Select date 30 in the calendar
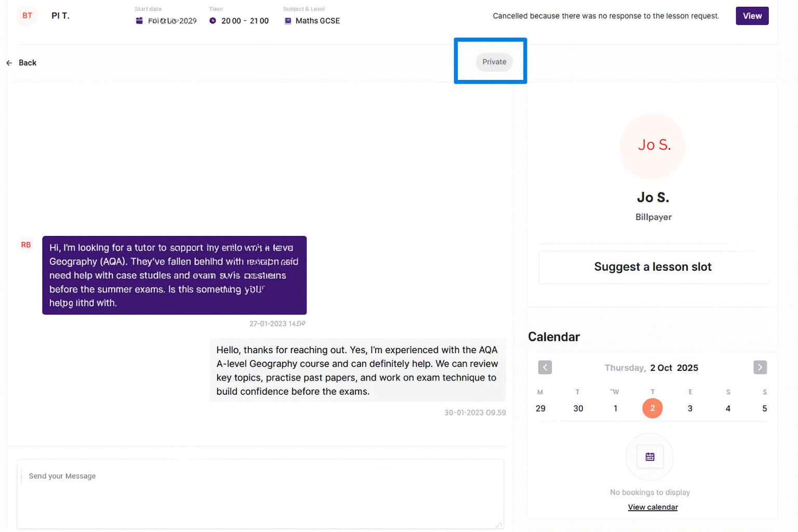The height and width of the screenshot is (532, 798). point(578,408)
